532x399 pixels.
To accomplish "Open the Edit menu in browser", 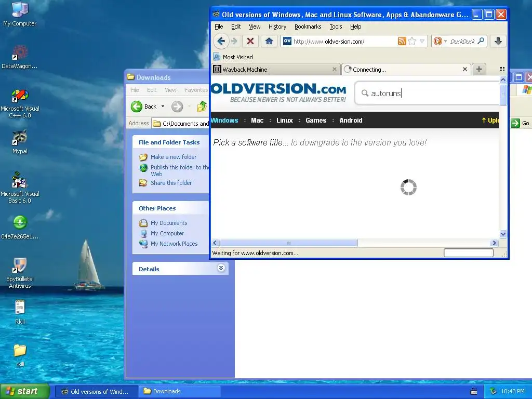I will 236,26.
